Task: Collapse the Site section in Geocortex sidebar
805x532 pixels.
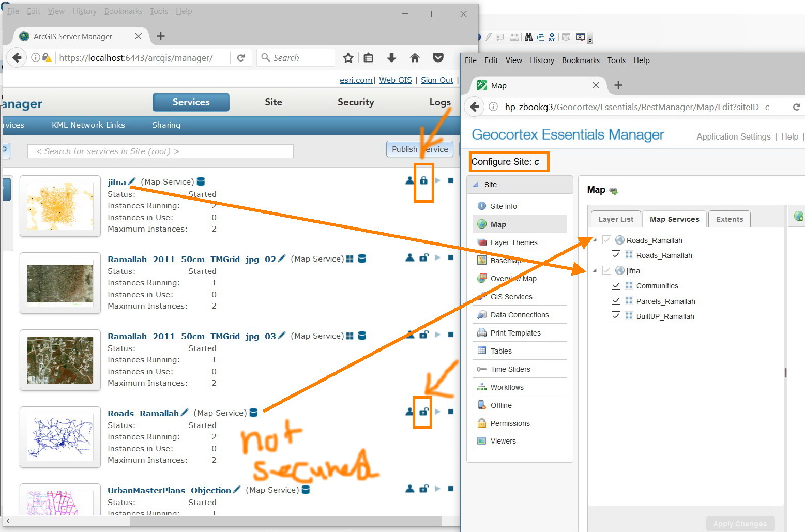Action: coord(476,185)
